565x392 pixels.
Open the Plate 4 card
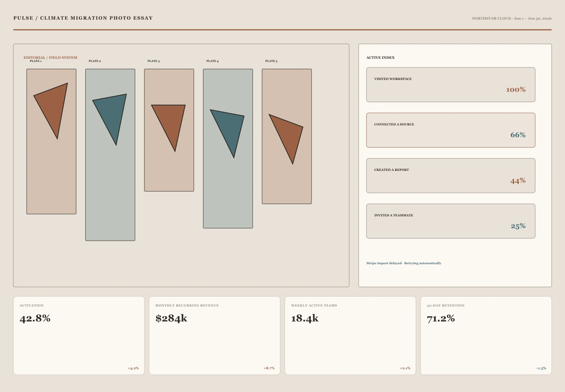[228, 149]
